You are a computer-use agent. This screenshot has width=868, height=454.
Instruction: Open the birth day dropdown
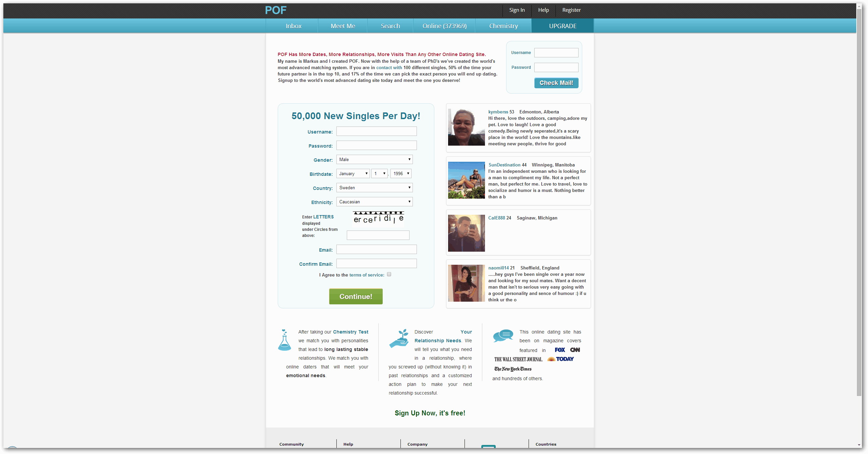click(x=379, y=173)
